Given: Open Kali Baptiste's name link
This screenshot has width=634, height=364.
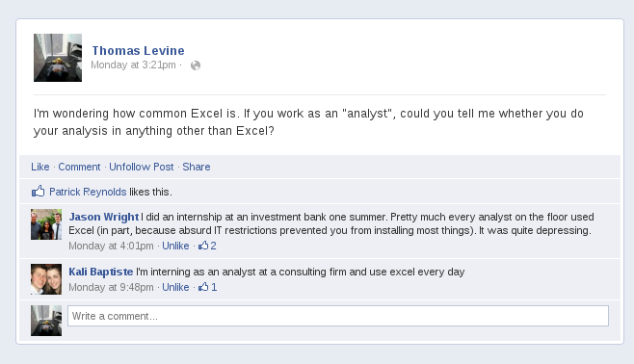Looking at the screenshot, I should pos(100,272).
